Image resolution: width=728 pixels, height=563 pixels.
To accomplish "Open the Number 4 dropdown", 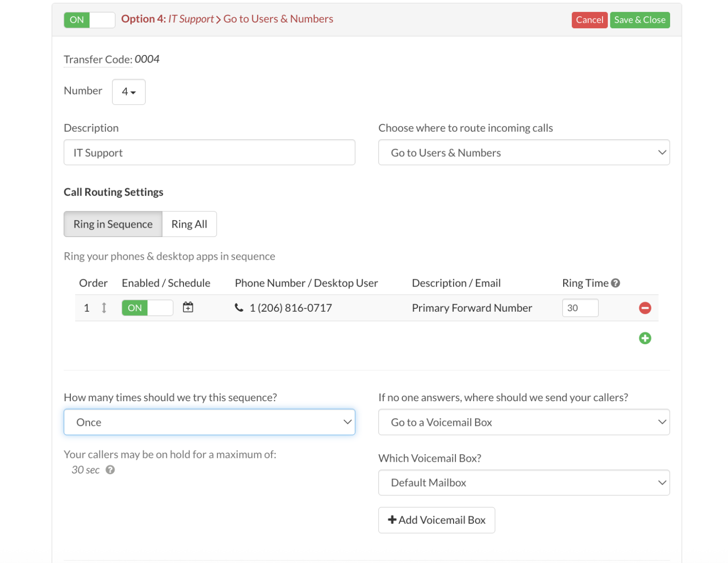I will (128, 91).
